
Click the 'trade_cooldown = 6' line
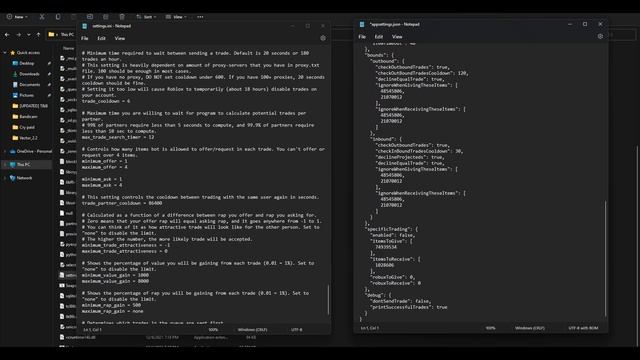pos(106,101)
